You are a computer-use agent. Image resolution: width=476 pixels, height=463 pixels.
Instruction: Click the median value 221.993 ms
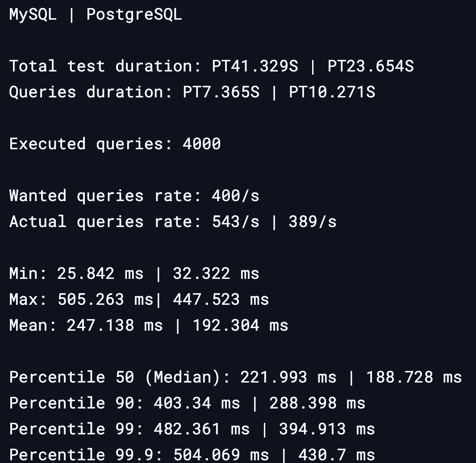coord(288,377)
